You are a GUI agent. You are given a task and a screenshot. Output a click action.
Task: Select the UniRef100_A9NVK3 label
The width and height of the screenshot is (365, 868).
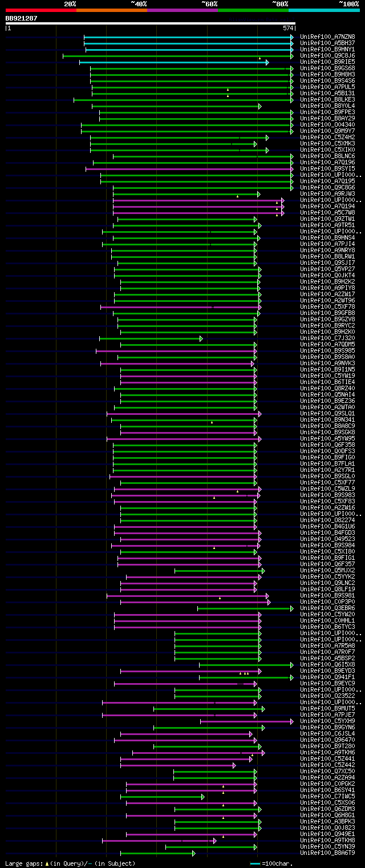[327, 363]
